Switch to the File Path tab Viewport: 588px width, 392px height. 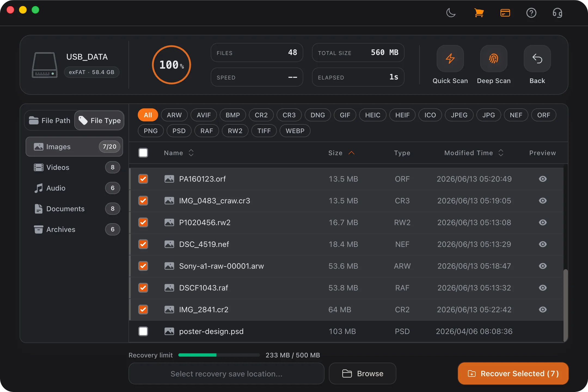pyautogui.click(x=50, y=120)
